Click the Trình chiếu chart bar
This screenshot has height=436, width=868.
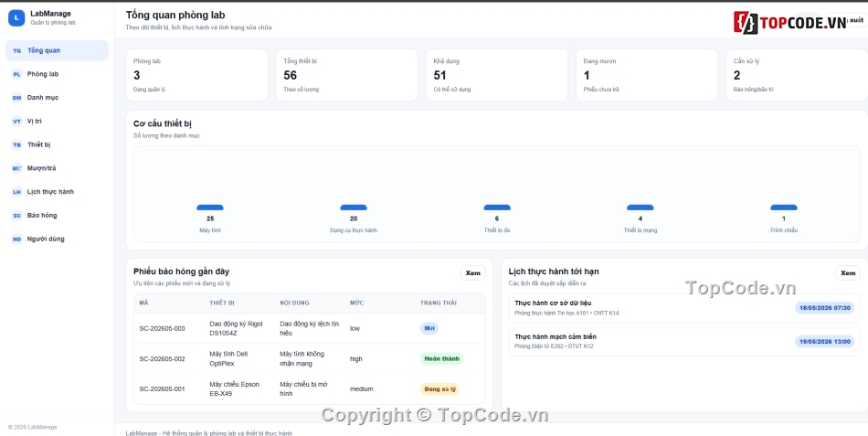click(x=784, y=207)
